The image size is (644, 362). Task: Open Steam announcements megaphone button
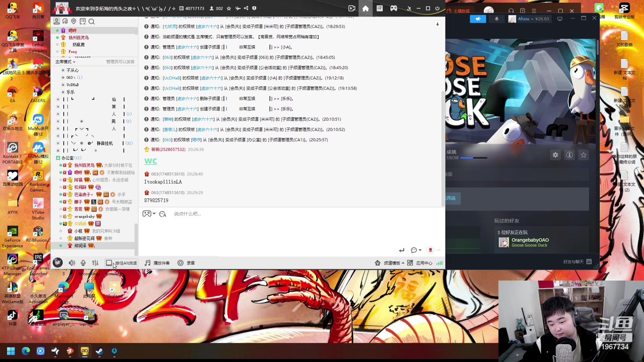click(478, 19)
